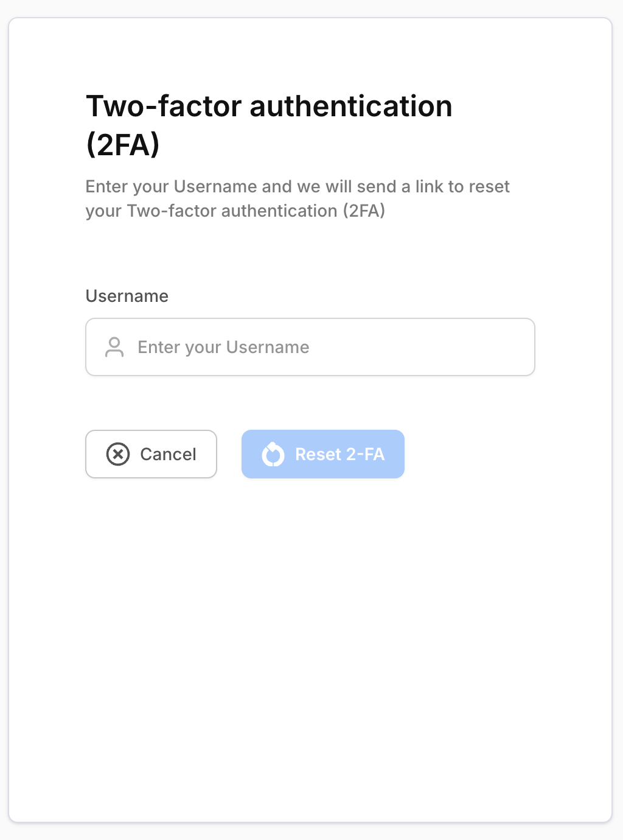Click the "Enter your Username" placeholder text
This screenshot has width=623, height=840.
coord(223,347)
